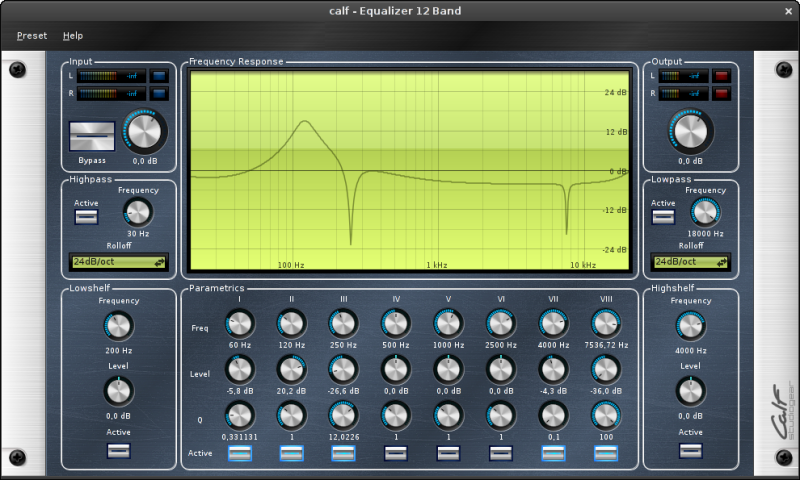This screenshot has height=480, width=800.
Task: Toggle the Lowshelf Active switch
Action: [x=118, y=451]
